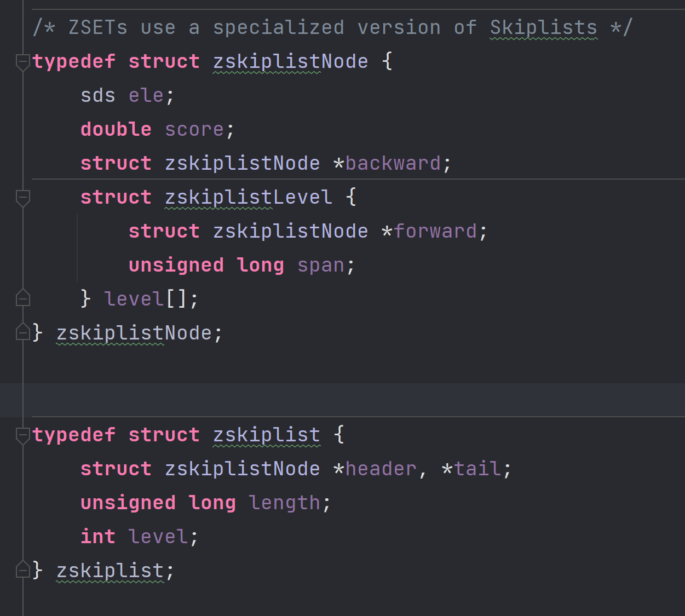Click the 'ZSETs' word in the comment
The image size is (685, 616).
click(x=98, y=27)
